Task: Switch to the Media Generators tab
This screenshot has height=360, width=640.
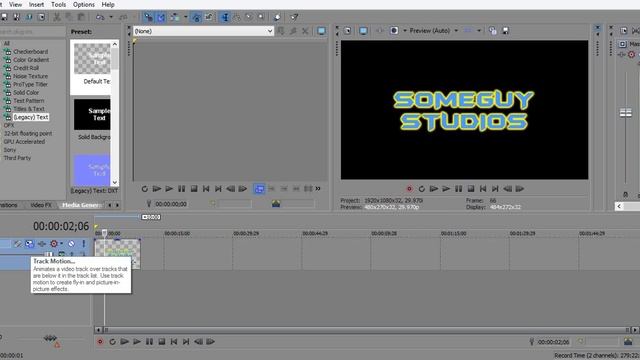Action: pos(81,205)
